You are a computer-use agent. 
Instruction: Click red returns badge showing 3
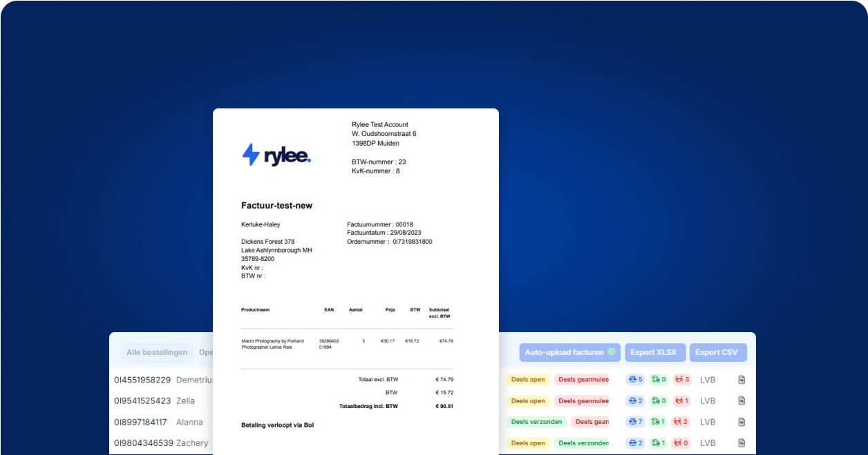point(681,380)
